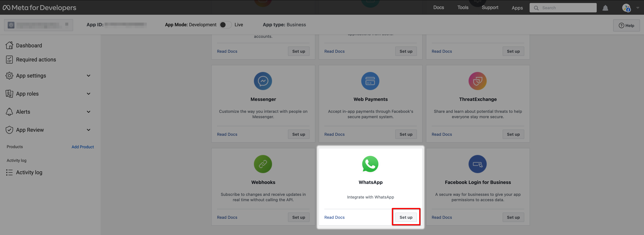Viewport: 644px width, 235px height.
Task: Open the account dropdown arrow beside avatar
Action: point(638,8)
